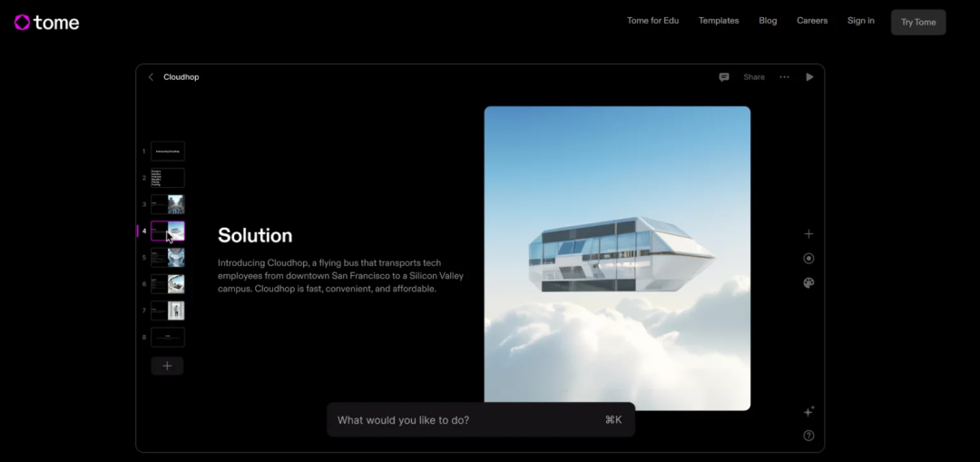Click the "What would you like to do?" field
Image resolution: width=980 pixels, height=462 pixels.
click(x=481, y=419)
